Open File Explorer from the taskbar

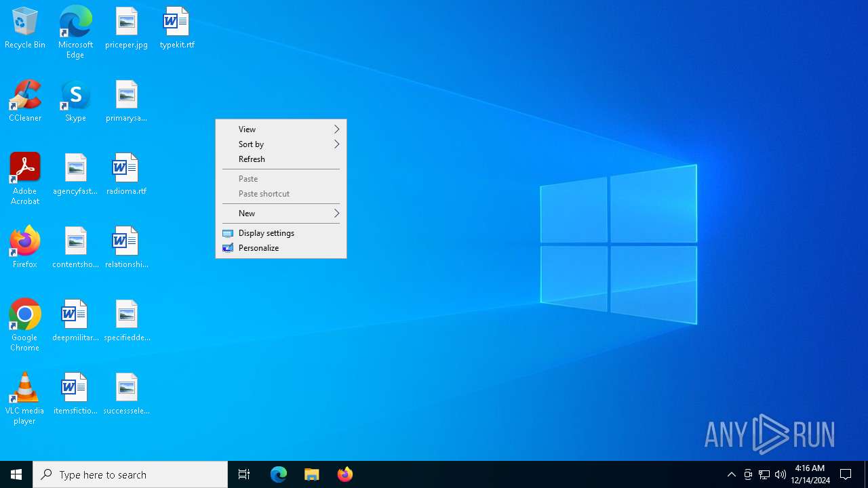[x=312, y=474]
